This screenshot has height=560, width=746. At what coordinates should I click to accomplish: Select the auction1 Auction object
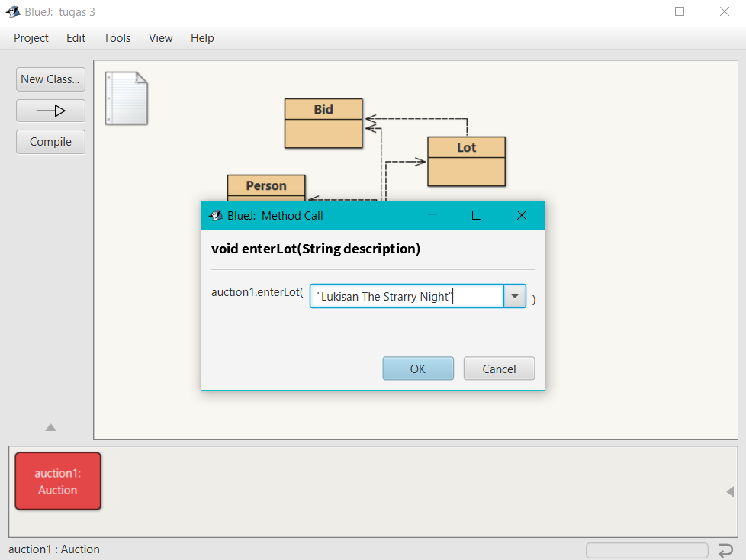click(58, 481)
